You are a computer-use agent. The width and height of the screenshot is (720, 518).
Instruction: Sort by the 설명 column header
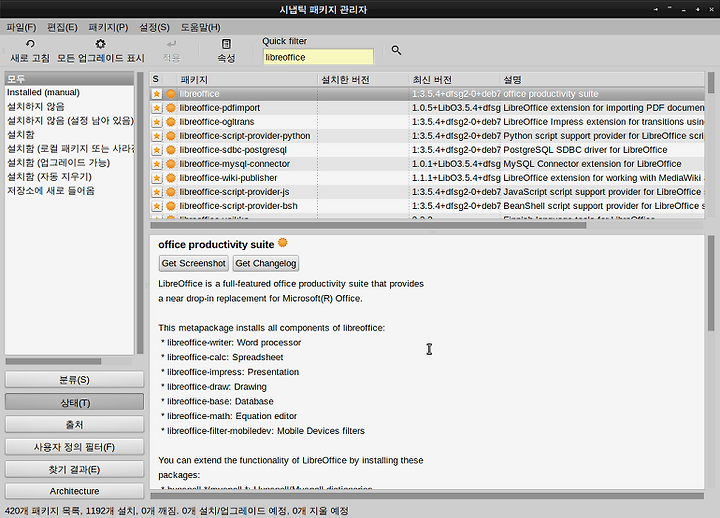602,79
